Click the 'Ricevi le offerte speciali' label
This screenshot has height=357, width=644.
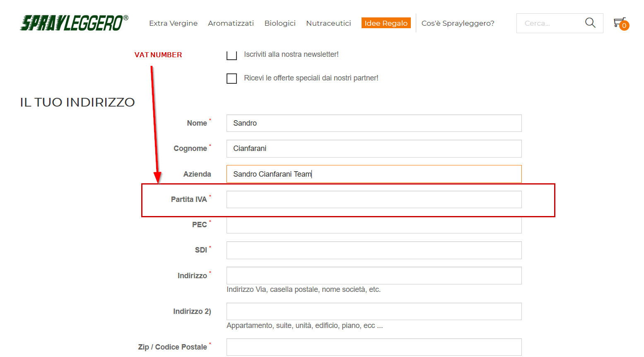[311, 78]
